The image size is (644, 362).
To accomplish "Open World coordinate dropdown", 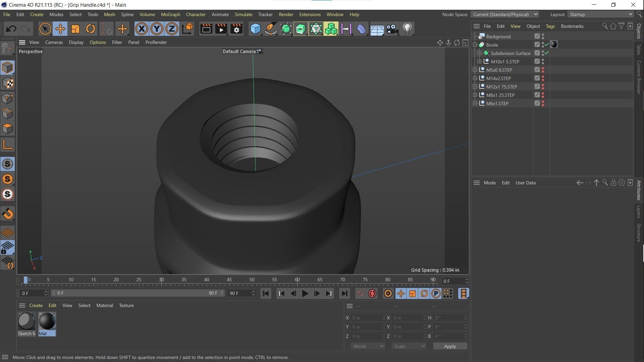I will [368, 346].
